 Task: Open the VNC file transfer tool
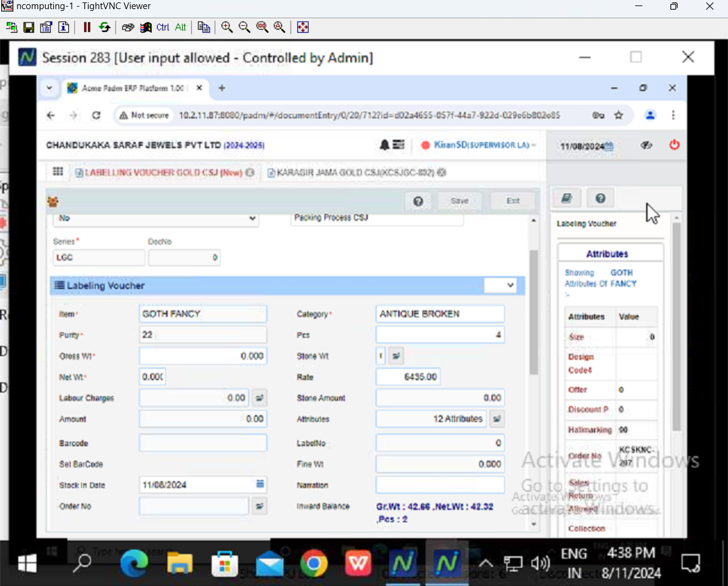tap(204, 27)
